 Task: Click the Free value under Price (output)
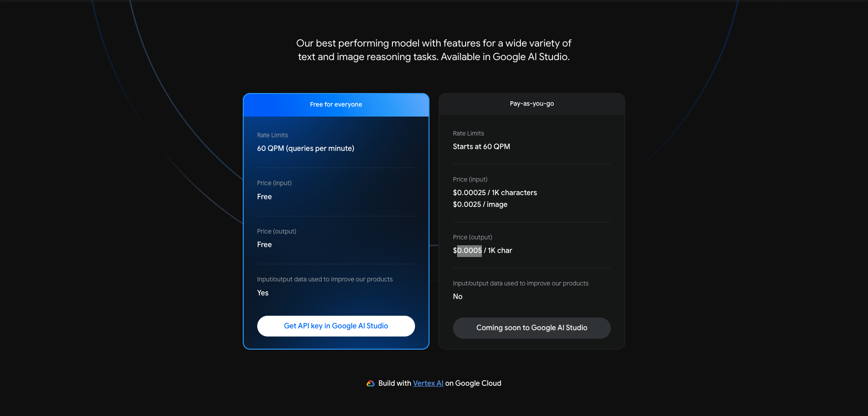pyautogui.click(x=264, y=245)
